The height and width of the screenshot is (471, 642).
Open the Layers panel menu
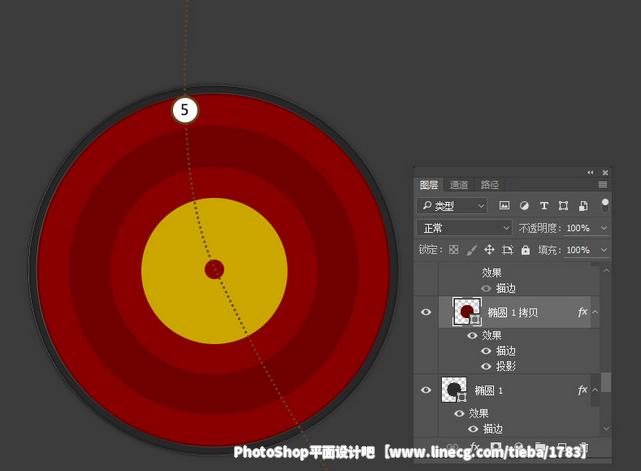pyautogui.click(x=603, y=185)
